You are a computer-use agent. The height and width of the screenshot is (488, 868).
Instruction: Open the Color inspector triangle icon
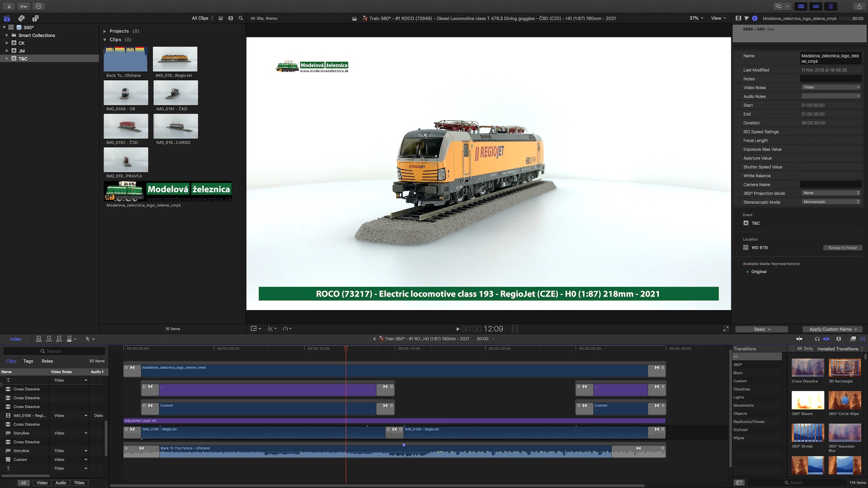pos(746,18)
